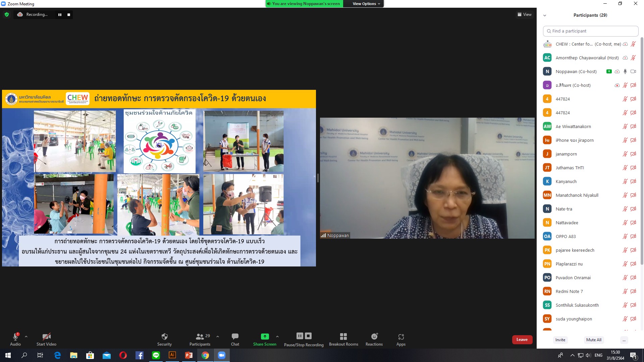Viewport: 644px width, 362px height.
Task: Open Reactions menu
Action: coord(374,339)
